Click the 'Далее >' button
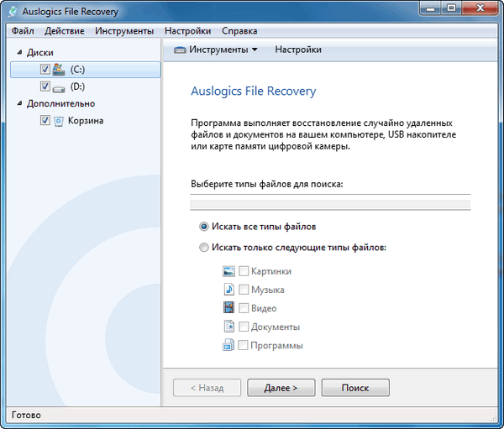504x429 pixels. 281,388
